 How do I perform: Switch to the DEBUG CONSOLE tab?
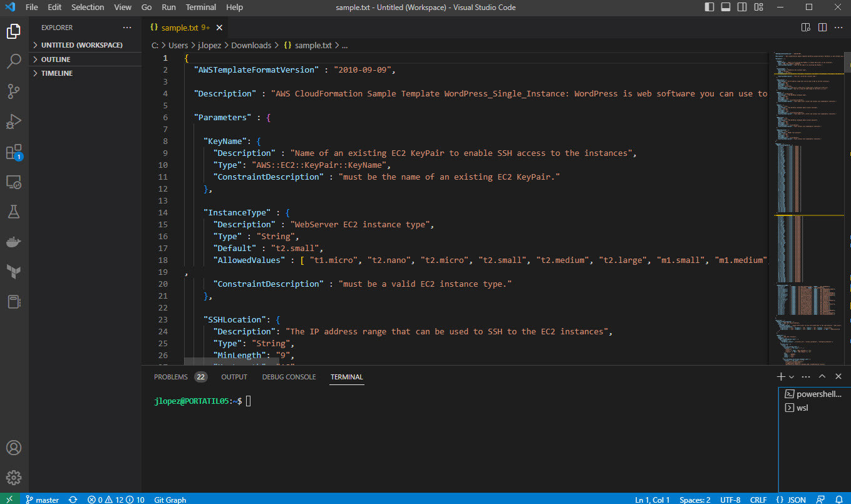pos(289,377)
